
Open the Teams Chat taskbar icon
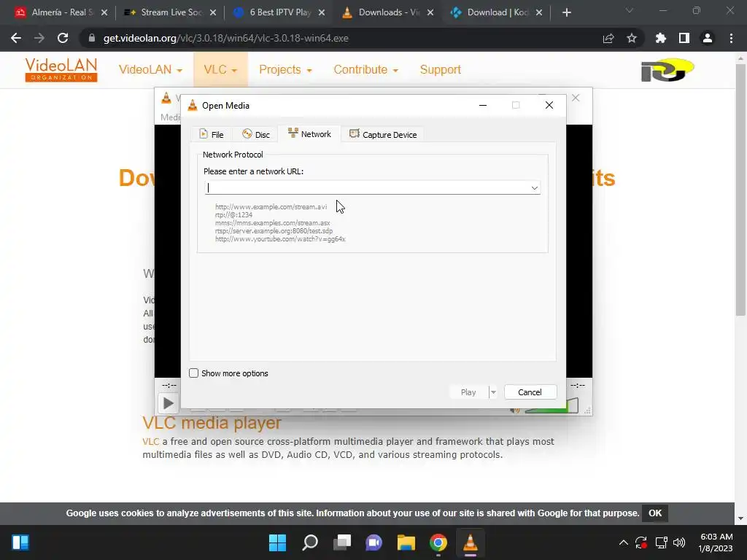tap(374, 542)
